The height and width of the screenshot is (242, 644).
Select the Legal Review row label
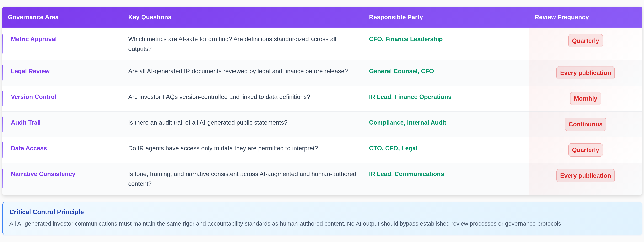point(30,71)
